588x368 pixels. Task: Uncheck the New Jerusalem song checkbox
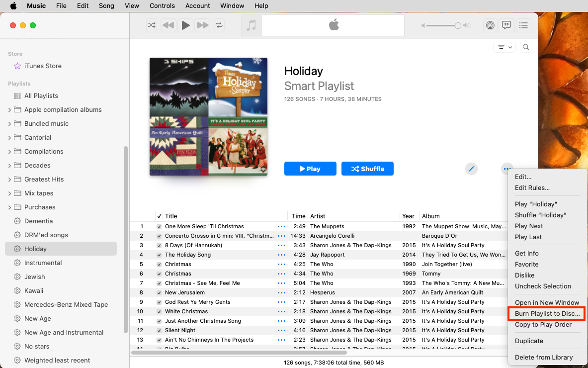click(x=159, y=292)
